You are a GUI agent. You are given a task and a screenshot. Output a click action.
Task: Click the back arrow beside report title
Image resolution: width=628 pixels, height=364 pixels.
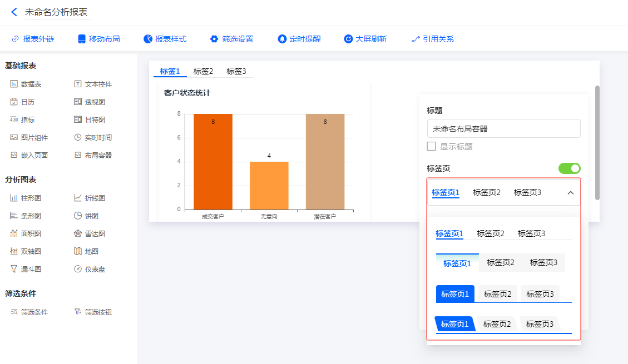14,12
